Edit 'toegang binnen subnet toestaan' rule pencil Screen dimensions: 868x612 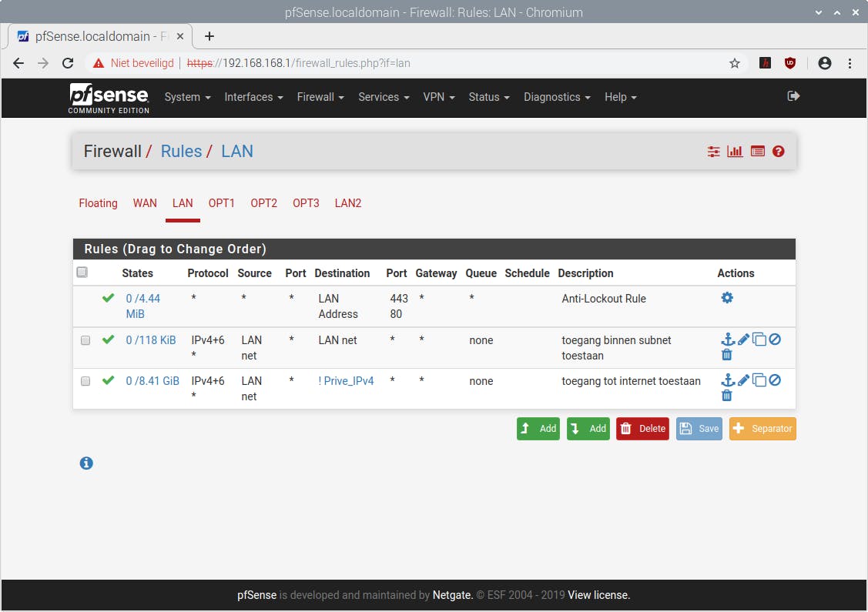[743, 339]
